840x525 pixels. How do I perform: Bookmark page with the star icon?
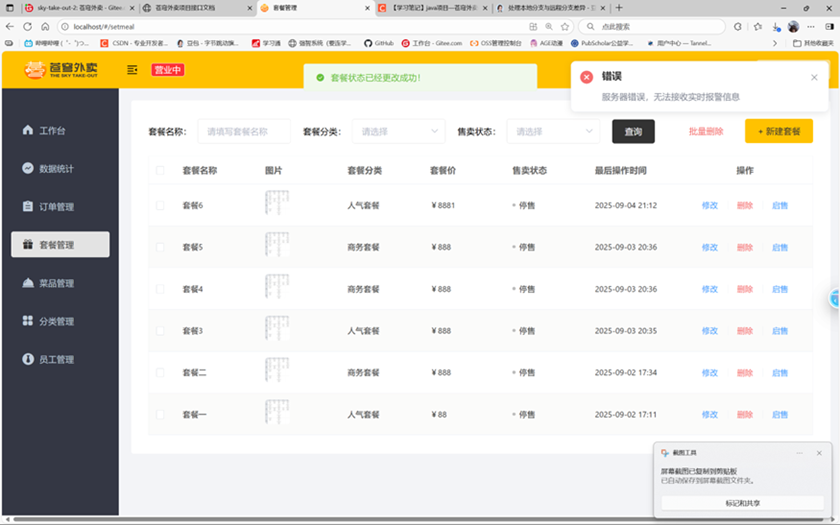(565, 26)
